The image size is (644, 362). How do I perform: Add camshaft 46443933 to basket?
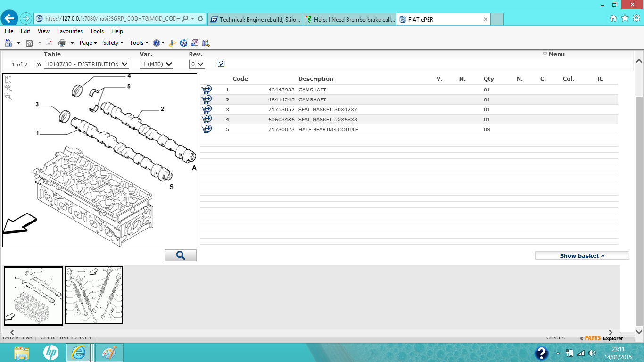[206, 90]
